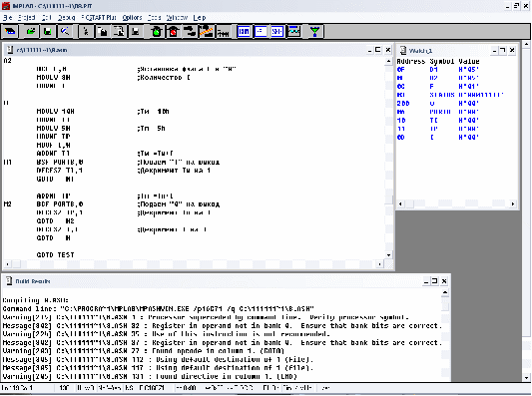This screenshot has width=532, height=396.
Task: Click source window vertical scrollbar down arrow
Action: pos(388,255)
